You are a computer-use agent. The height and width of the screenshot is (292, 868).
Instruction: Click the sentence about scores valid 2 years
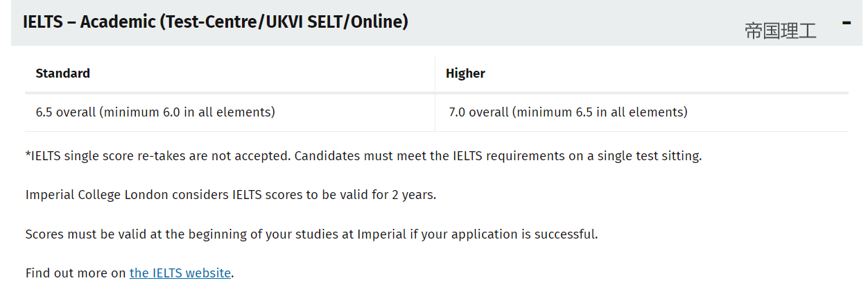231,195
